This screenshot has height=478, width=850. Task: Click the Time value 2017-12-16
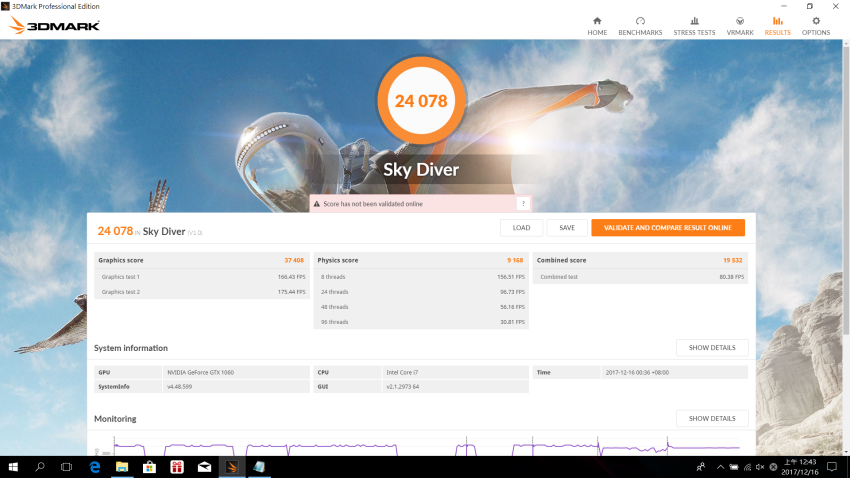tap(637, 372)
